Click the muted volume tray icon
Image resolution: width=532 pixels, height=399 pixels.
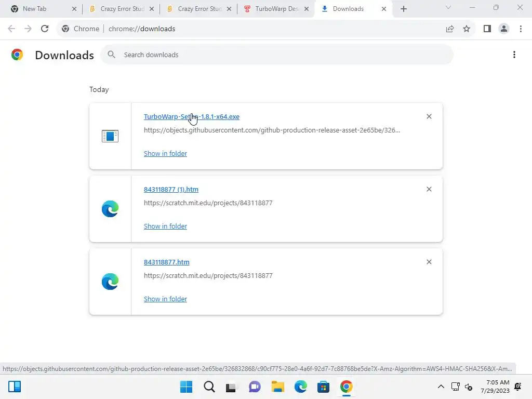point(469,387)
